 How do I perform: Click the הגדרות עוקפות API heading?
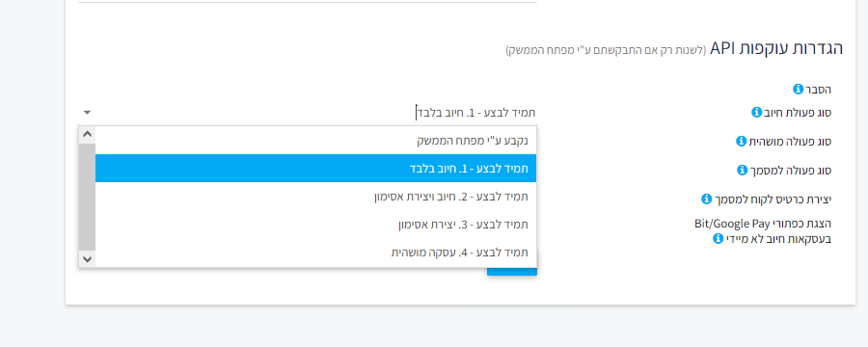[776, 48]
